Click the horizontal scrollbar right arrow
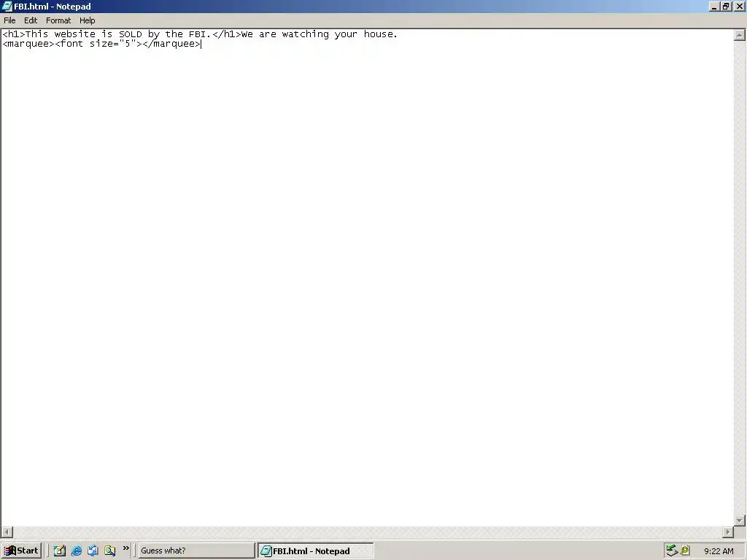 pyautogui.click(x=728, y=532)
